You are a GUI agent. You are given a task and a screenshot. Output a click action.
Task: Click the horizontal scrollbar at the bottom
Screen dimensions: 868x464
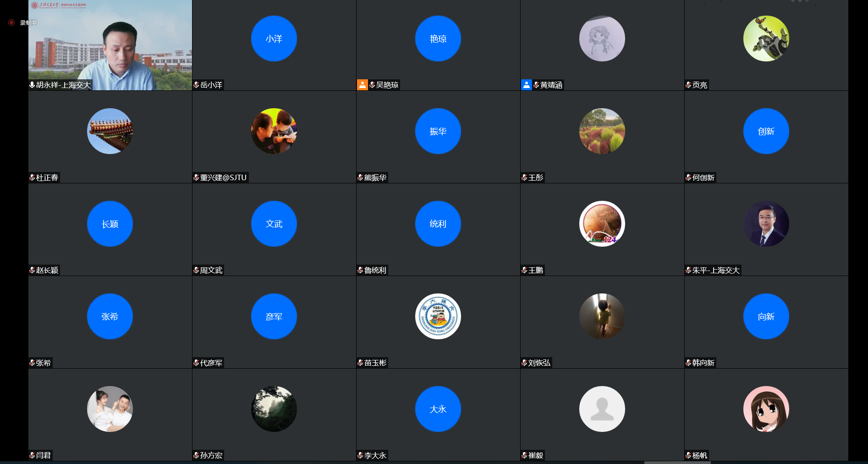pos(677,462)
